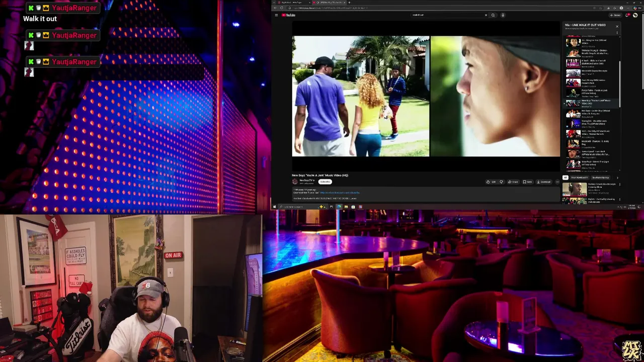The width and height of the screenshot is (644, 362).
Task: Clear the YouTube search box text
Action: click(x=486, y=15)
